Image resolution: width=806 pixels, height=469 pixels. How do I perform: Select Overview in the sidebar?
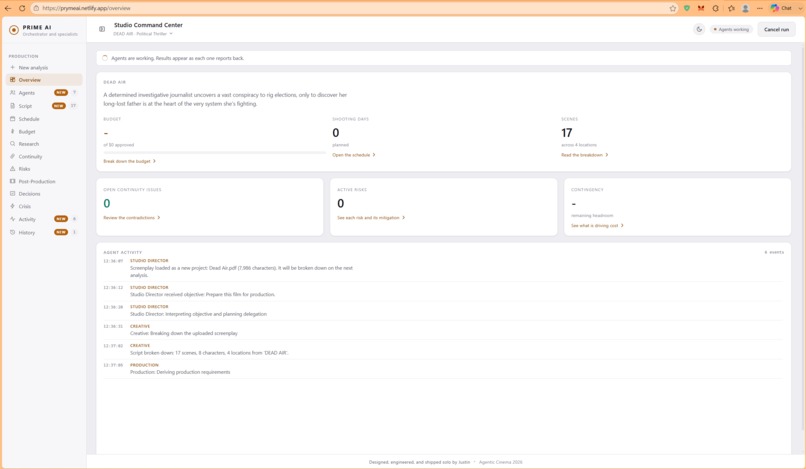coord(44,80)
